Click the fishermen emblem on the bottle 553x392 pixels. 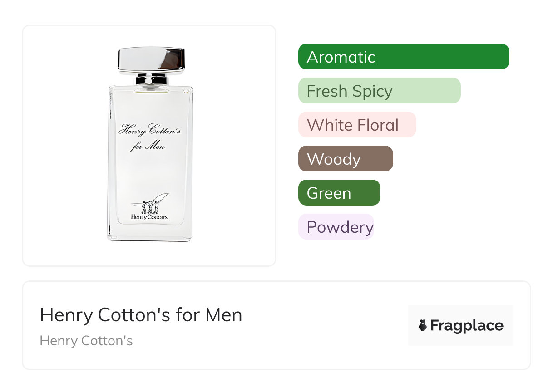pos(151,205)
